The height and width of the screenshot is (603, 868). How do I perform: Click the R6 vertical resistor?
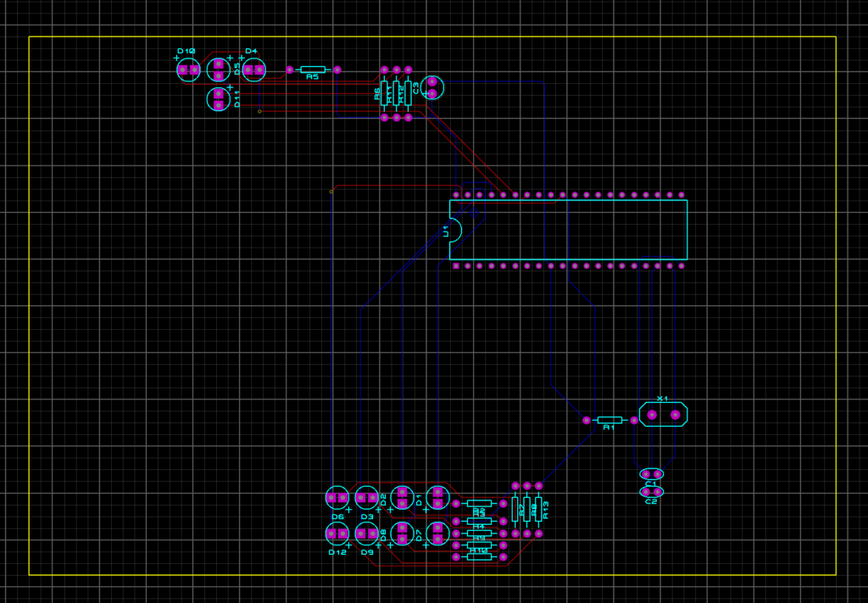(384, 93)
